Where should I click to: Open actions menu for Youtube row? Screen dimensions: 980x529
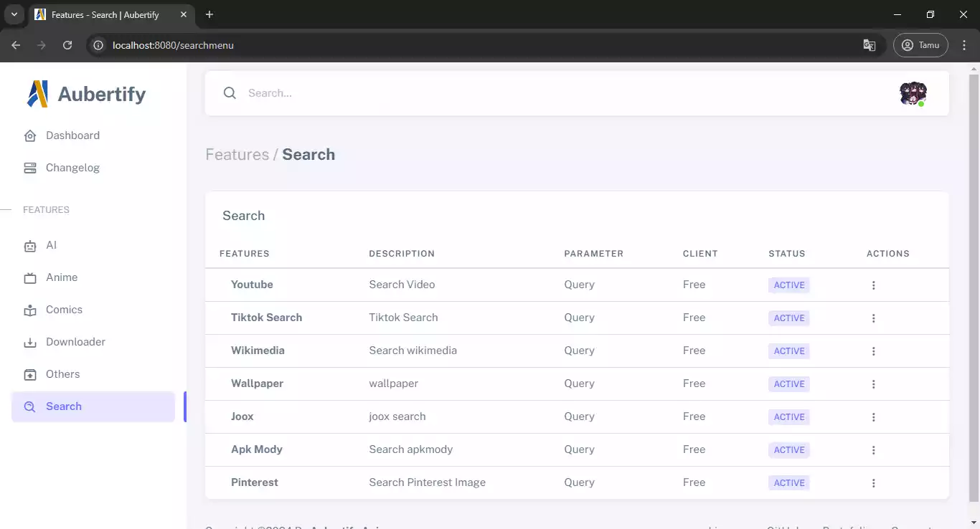pos(873,285)
